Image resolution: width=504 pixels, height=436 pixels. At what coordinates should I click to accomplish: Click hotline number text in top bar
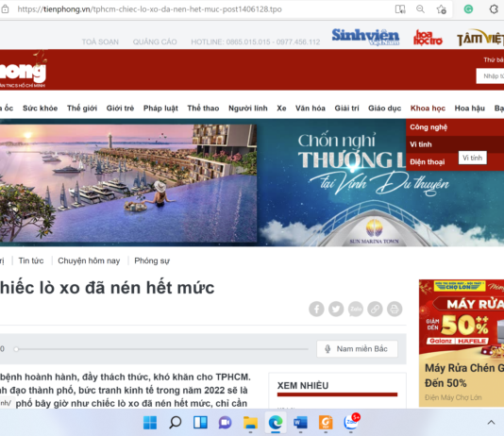256,42
